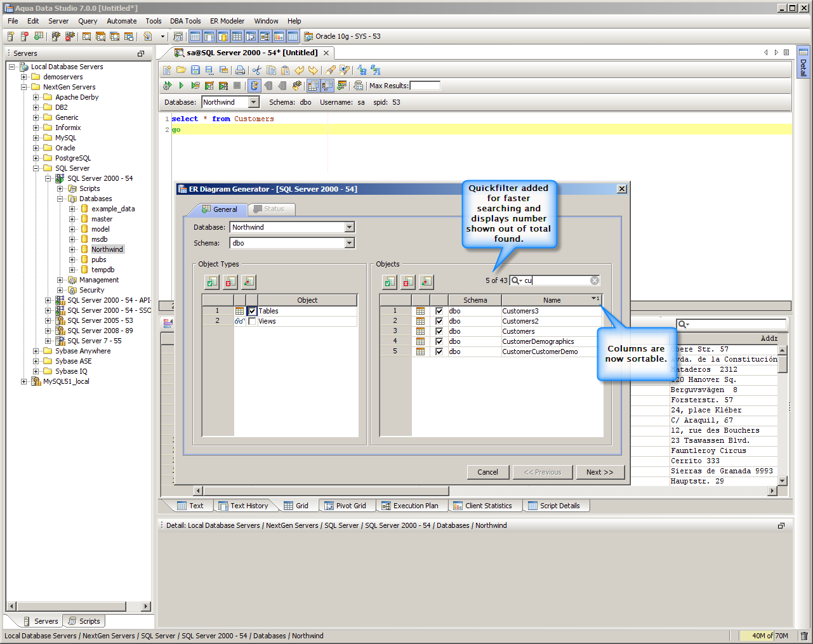Click the Next >> button
This screenshot has width=813, height=644.
(x=599, y=472)
